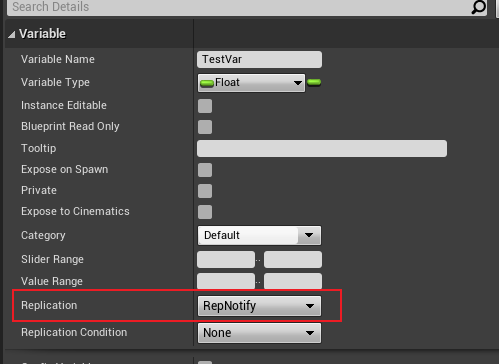Click the Replication label

pyautogui.click(x=49, y=305)
